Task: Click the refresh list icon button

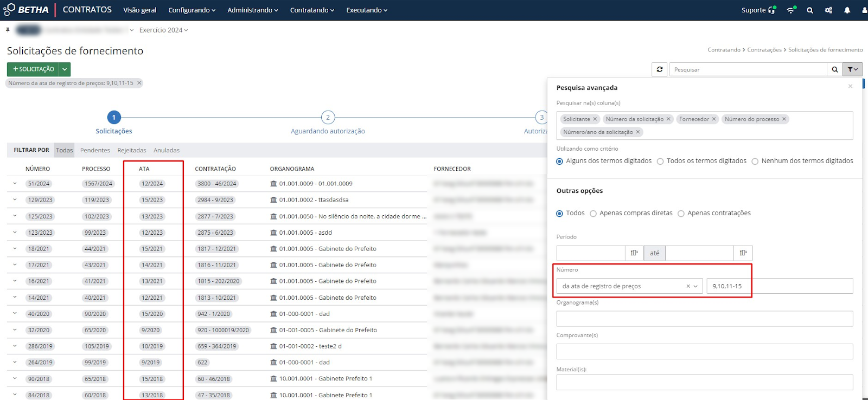Action: pos(660,69)
